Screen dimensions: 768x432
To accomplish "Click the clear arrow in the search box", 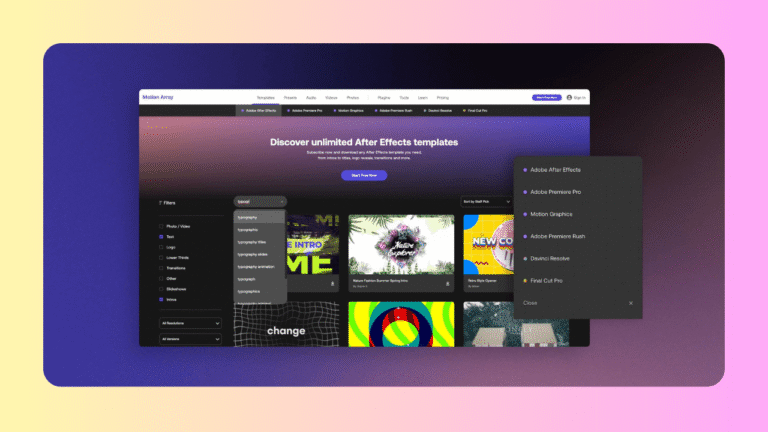I will click(x=282, y=202).
